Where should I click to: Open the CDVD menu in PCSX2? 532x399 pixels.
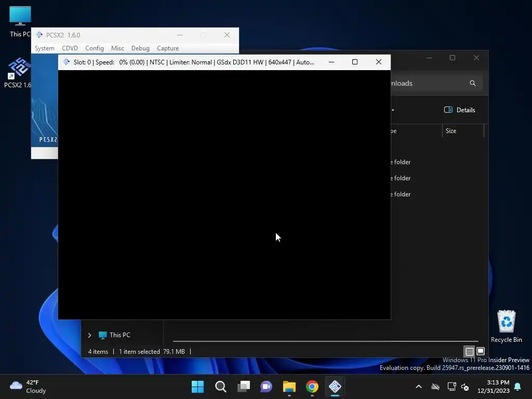pyautogui.click(x=70, y=48)
